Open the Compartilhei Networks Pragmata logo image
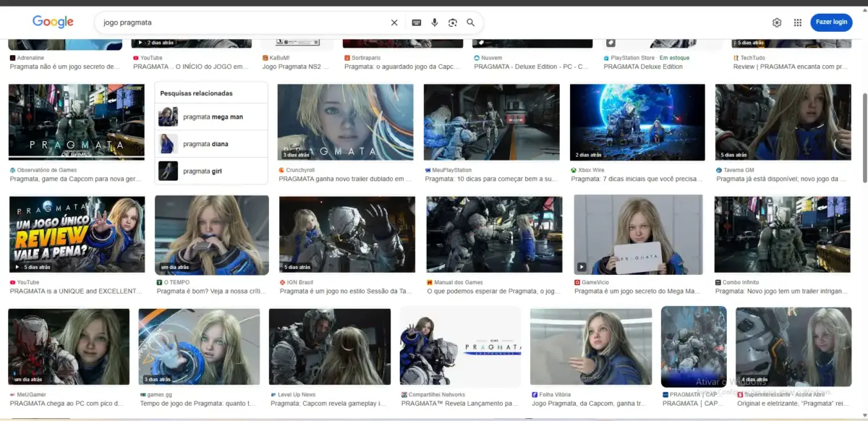This screenshot has height=421, width=868. click(x=460, y=347)
